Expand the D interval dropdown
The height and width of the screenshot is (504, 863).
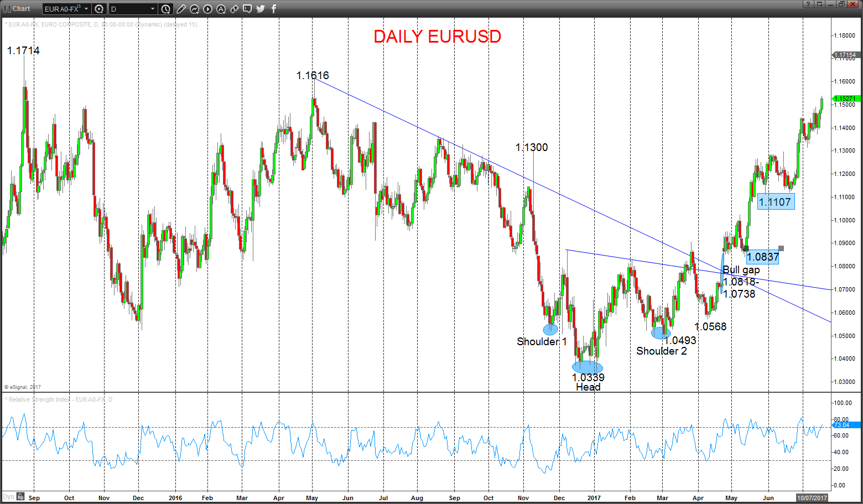coord(153,9)
